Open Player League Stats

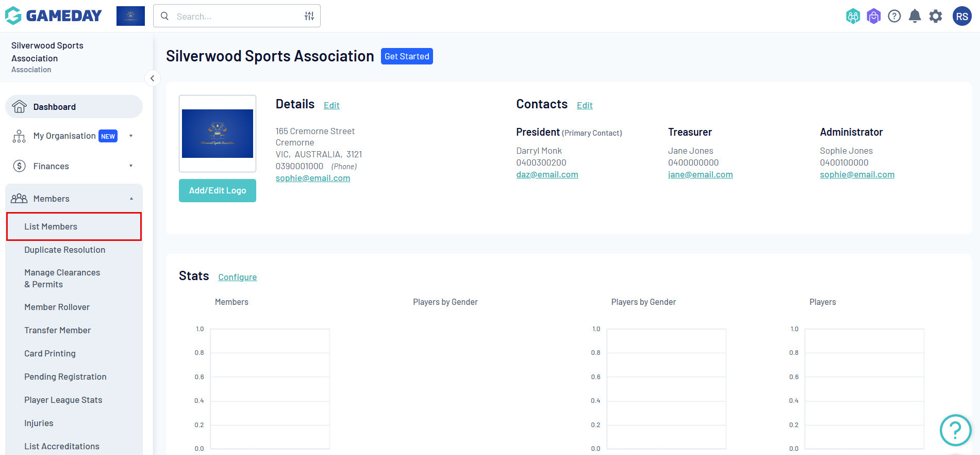tap(63, 400)
